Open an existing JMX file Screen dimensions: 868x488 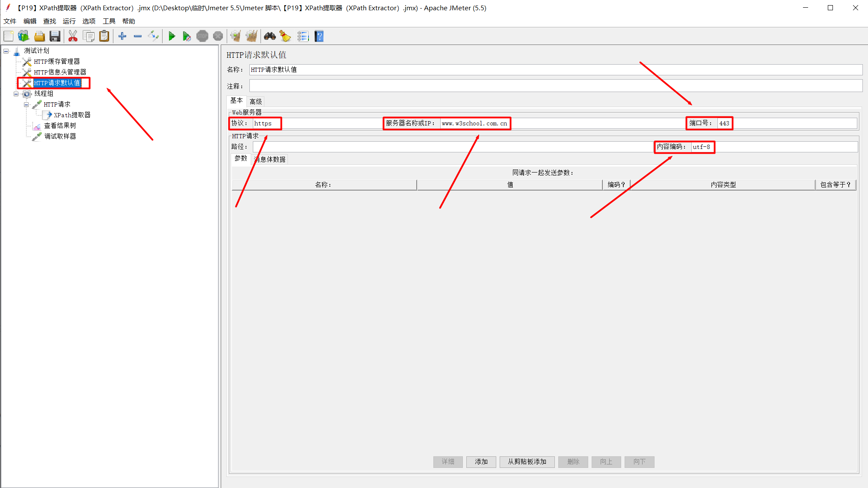point(39,36)
